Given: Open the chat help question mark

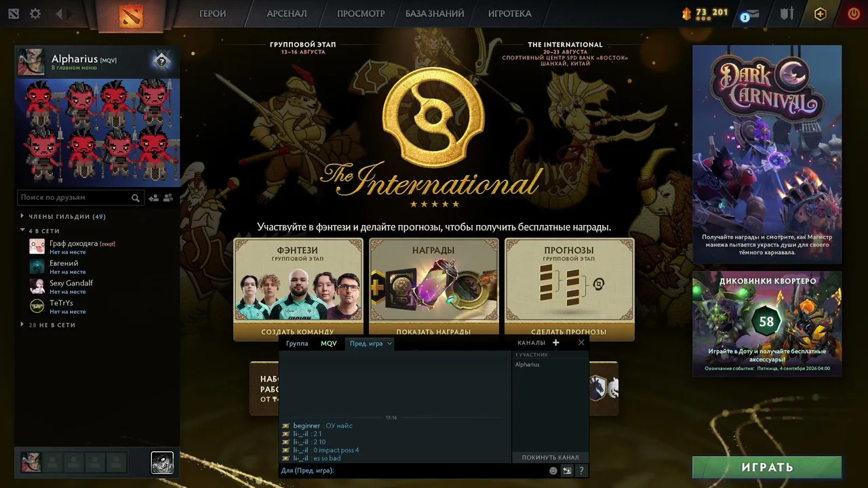Looking at the screenshot, I should pyautogui.click(x=581, y=470).
